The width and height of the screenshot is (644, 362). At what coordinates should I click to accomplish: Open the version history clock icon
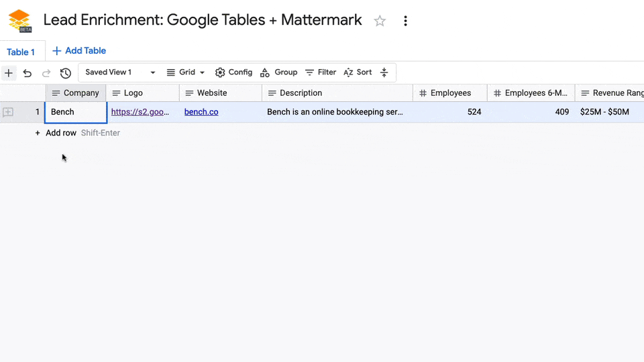[65, 73]
